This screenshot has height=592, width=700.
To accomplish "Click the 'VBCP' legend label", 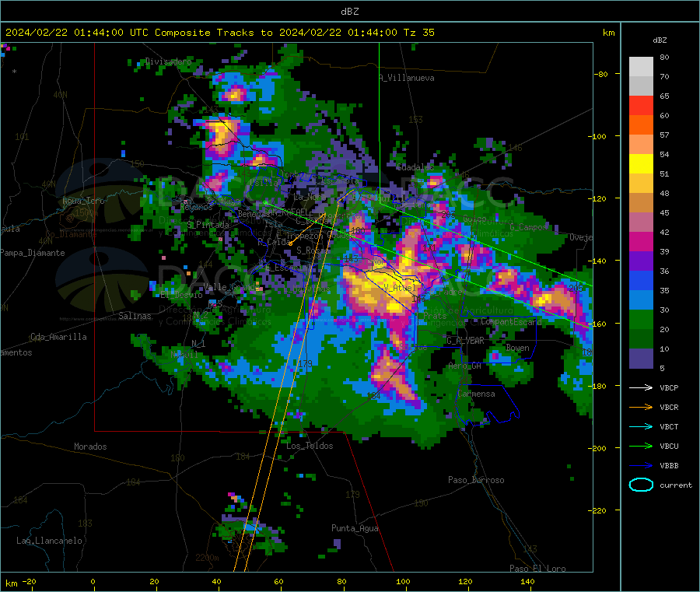I will point(669,387).
